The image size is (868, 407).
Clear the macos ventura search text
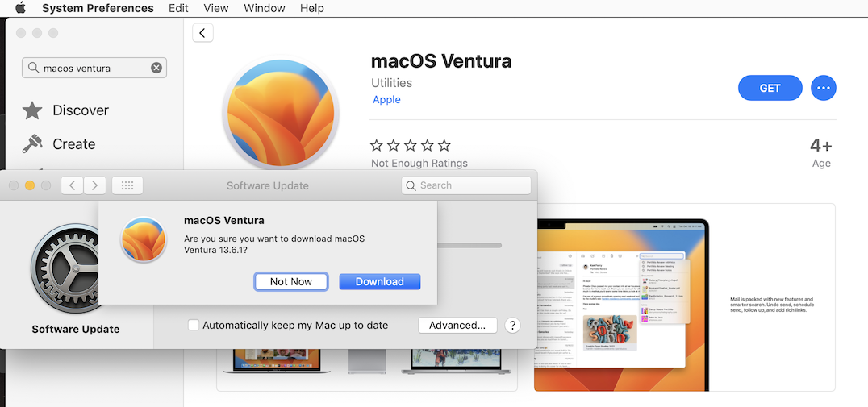coord(156,68)
